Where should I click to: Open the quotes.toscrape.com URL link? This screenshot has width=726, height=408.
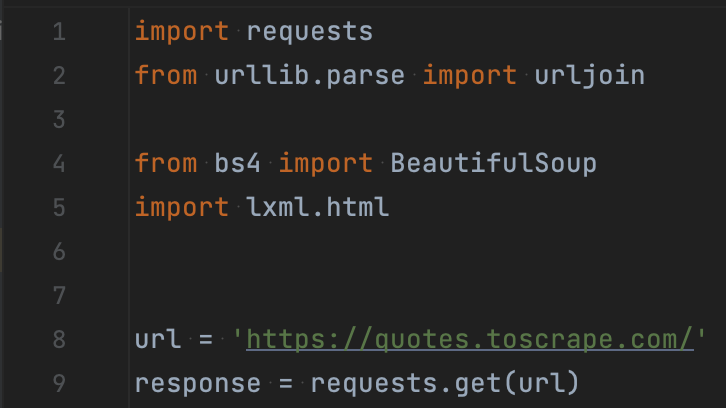click(469, 339)
